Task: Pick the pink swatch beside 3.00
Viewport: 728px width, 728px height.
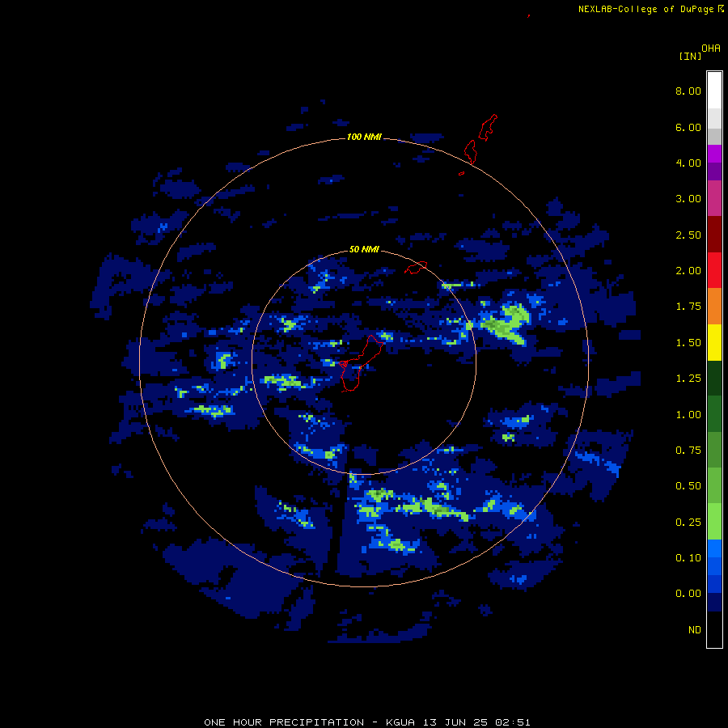Action: coord(714,198)
